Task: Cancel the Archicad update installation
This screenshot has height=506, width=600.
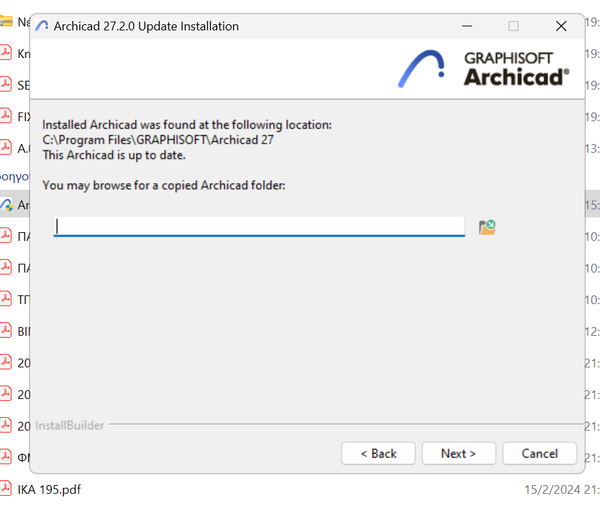Action: 540,454
